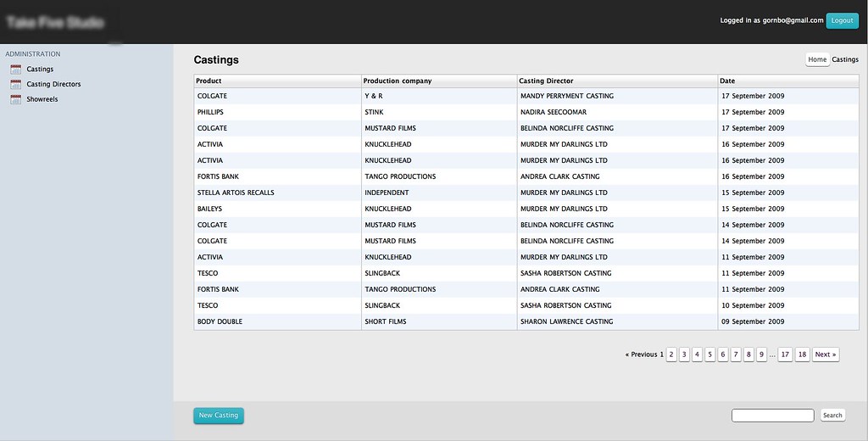Go to page 4
Viewport: 868px width, 441px height.
[697, 354]
